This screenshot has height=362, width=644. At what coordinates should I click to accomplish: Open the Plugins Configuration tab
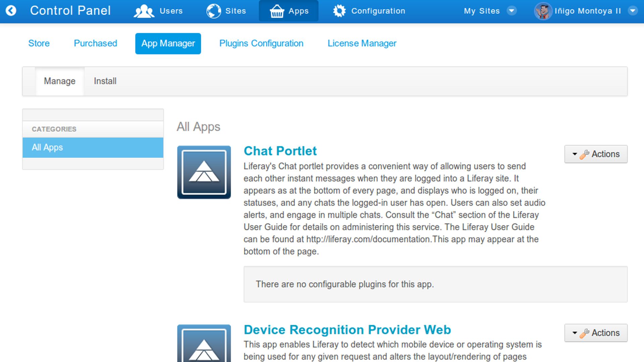tap(261, 44)
